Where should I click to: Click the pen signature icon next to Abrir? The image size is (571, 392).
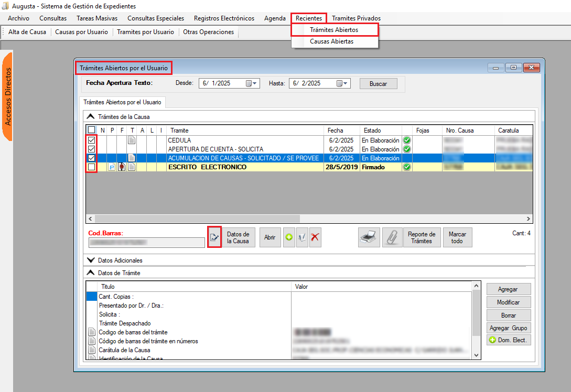[302, 237]
